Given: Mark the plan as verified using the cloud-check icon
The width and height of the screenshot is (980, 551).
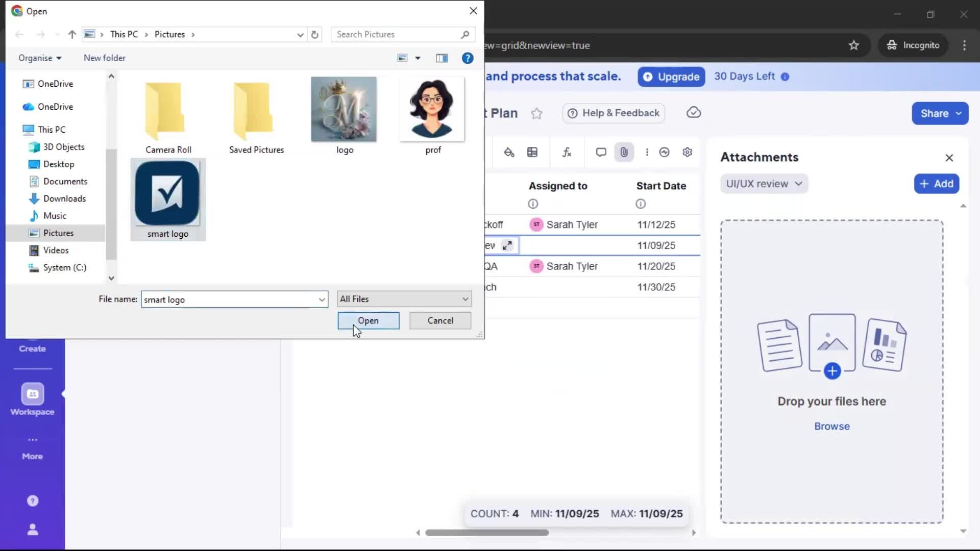Looking at the screenshot, I should click(x=694, y=112).
